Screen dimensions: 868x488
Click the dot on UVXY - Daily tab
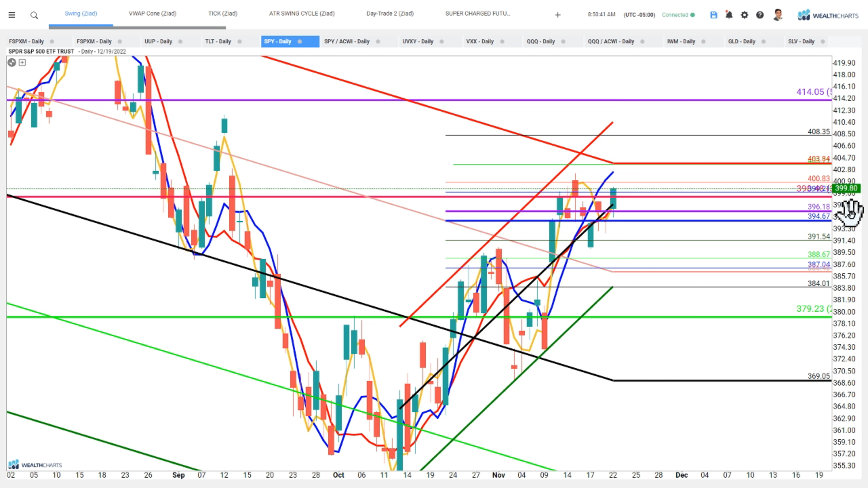(x=442, y=42)
